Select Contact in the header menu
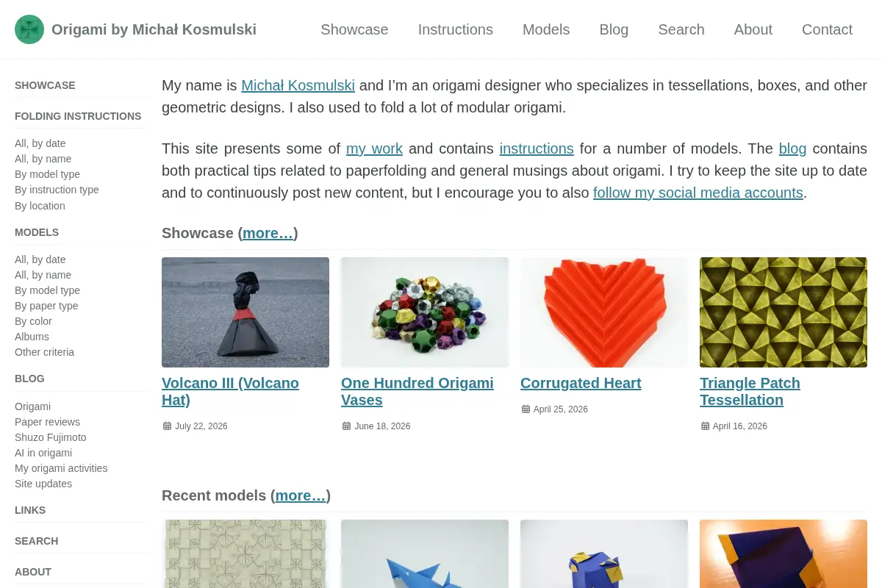Screen dimensions: 882x588 (827, 29)
